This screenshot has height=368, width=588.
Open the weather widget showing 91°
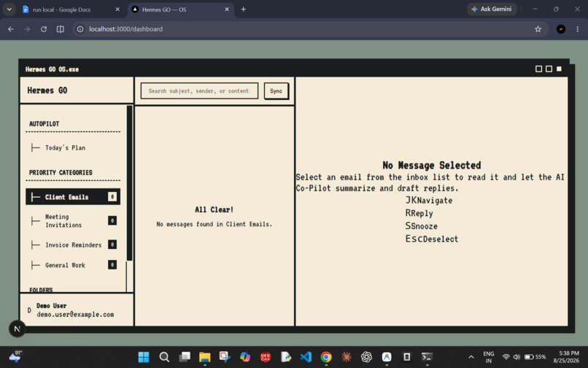(16, 357)
